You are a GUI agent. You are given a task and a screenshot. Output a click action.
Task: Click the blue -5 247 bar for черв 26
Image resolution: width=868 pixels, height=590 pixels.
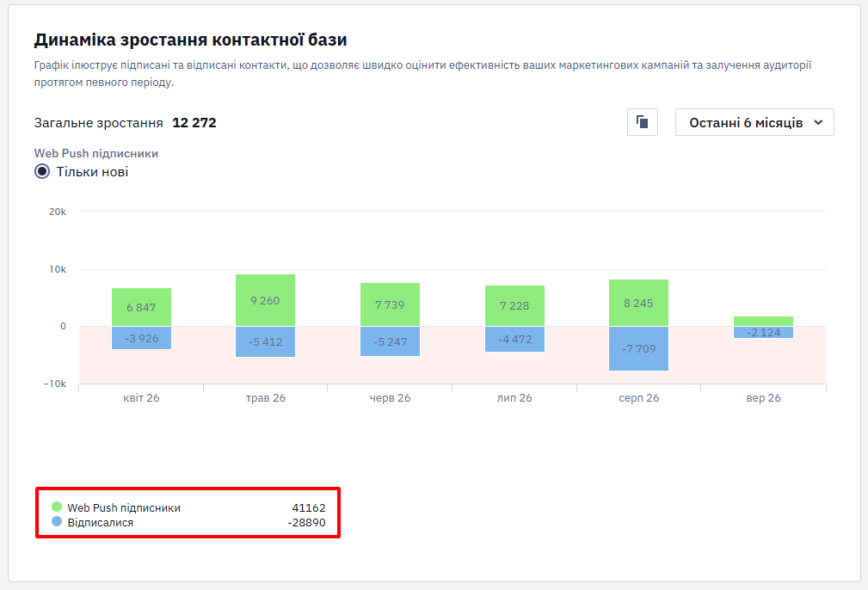click(390, 341)
